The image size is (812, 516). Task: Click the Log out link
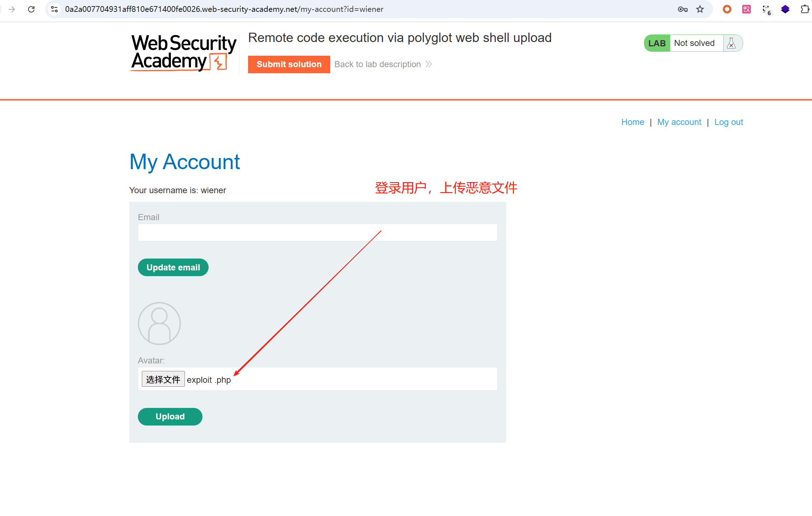click(x=728, y=122)
